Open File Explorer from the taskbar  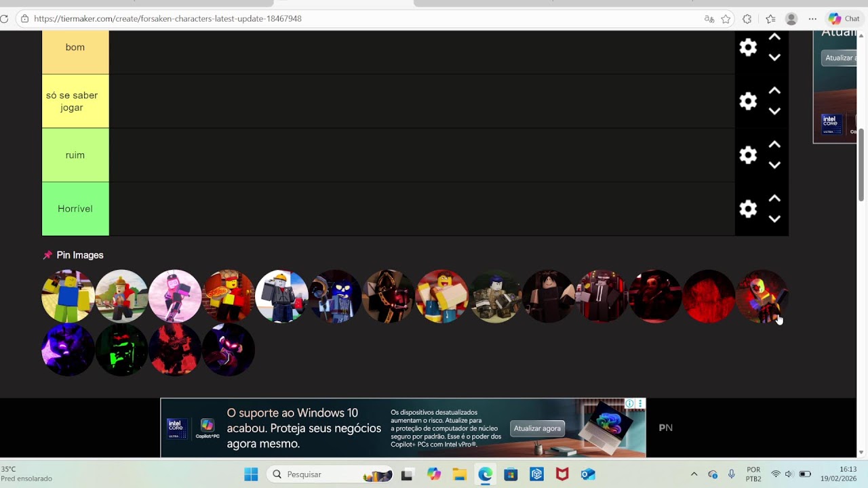[460, 474]
